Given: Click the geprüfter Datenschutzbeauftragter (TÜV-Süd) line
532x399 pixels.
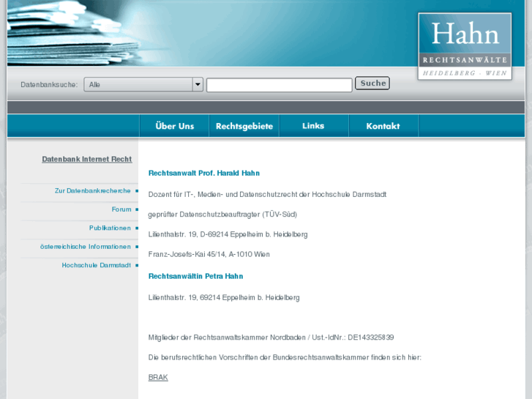Looking at the screenshot, I should 222,215.
